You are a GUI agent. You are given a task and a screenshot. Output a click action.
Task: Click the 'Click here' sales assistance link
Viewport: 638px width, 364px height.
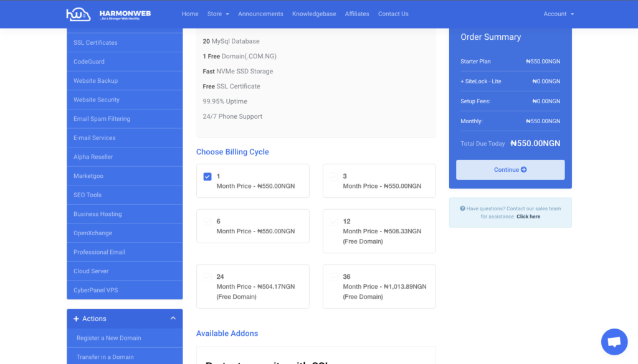(528, 217)
